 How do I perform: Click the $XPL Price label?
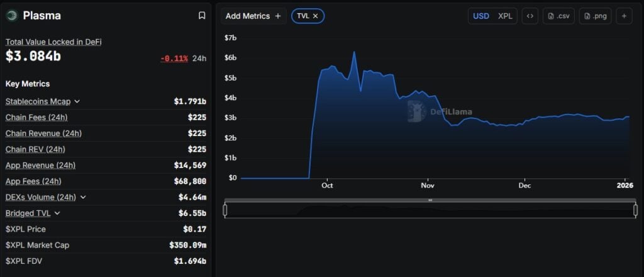tap(25, 229)
